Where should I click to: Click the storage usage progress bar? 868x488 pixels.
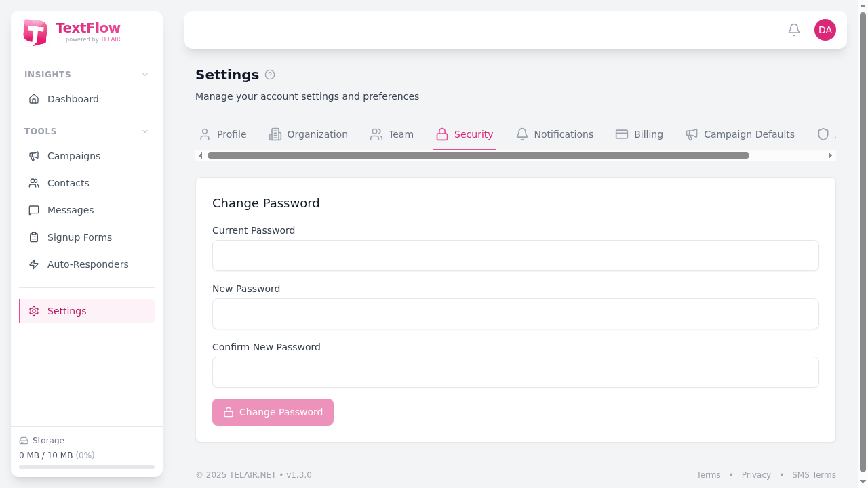(86, 466)
